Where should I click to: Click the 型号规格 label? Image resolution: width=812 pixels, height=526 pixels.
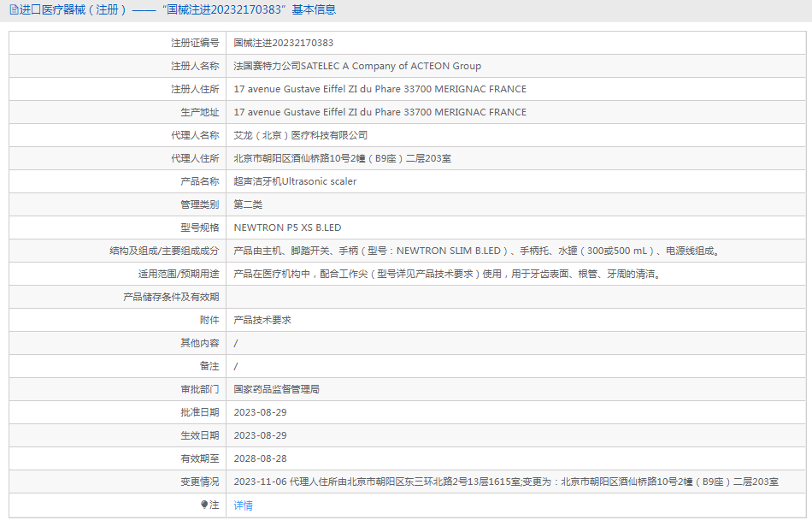click(200, 228)
